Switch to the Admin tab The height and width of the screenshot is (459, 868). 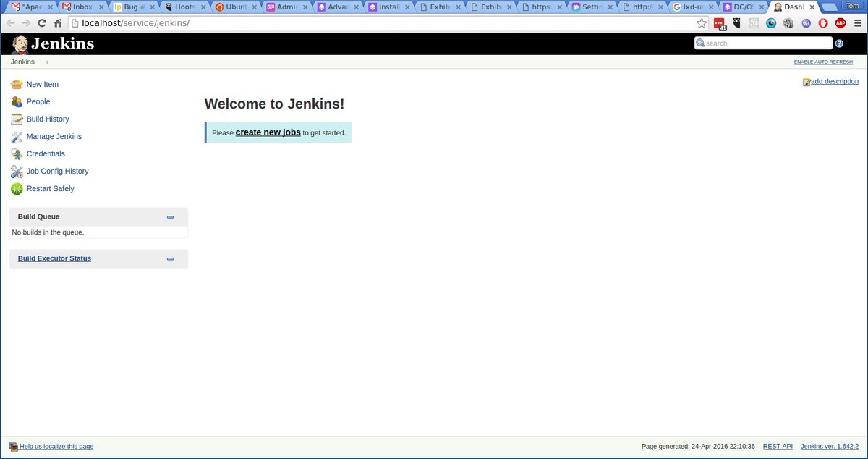tap(286, 7)
